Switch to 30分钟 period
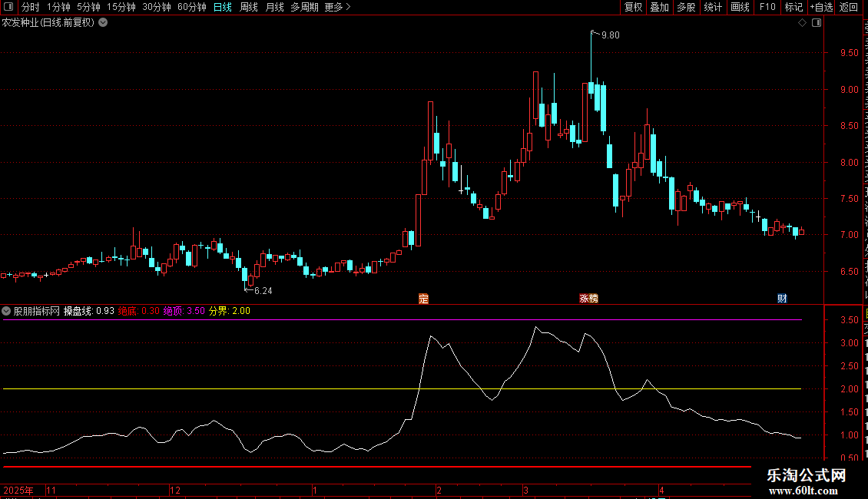This screenshot has width=868, height=499. coord(156,7)
